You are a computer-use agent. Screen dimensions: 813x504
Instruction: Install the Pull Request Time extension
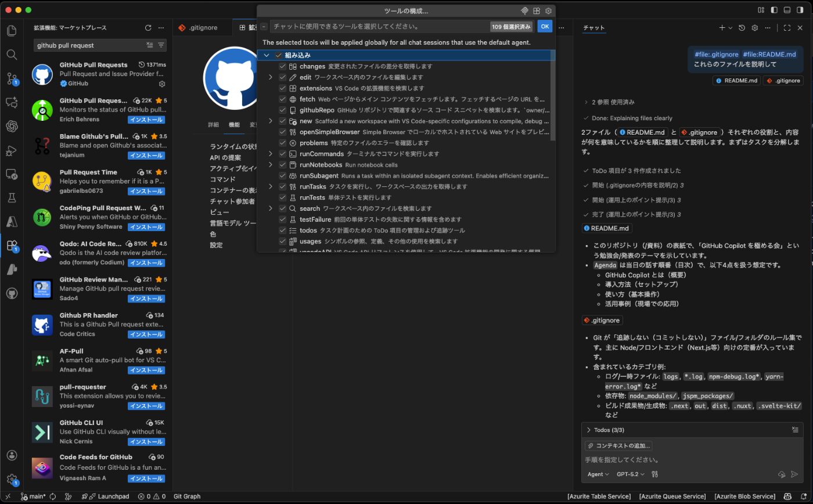[x=146, y=191]
